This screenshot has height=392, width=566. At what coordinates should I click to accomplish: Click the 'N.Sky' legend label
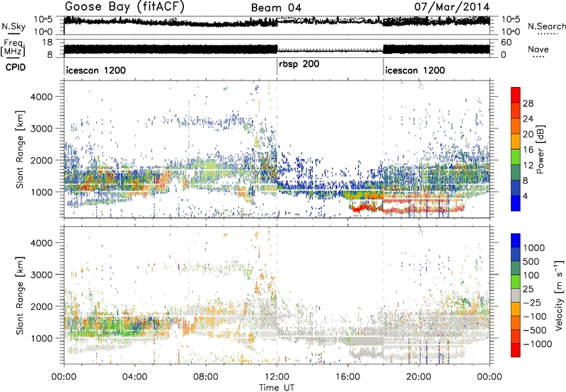pyautogui.click(x=13, y=26)
